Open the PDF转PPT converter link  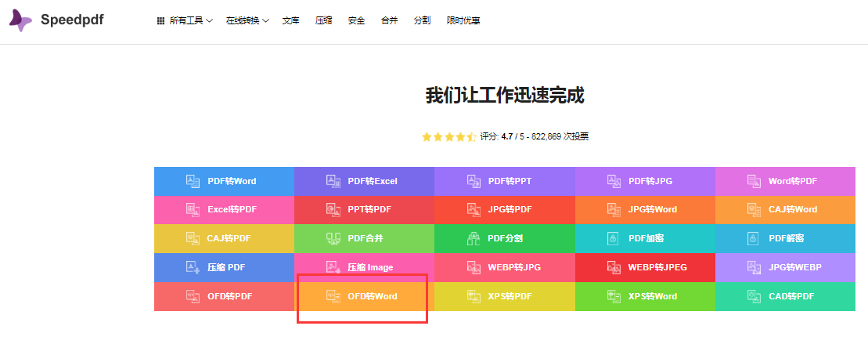tap(504, 181)
